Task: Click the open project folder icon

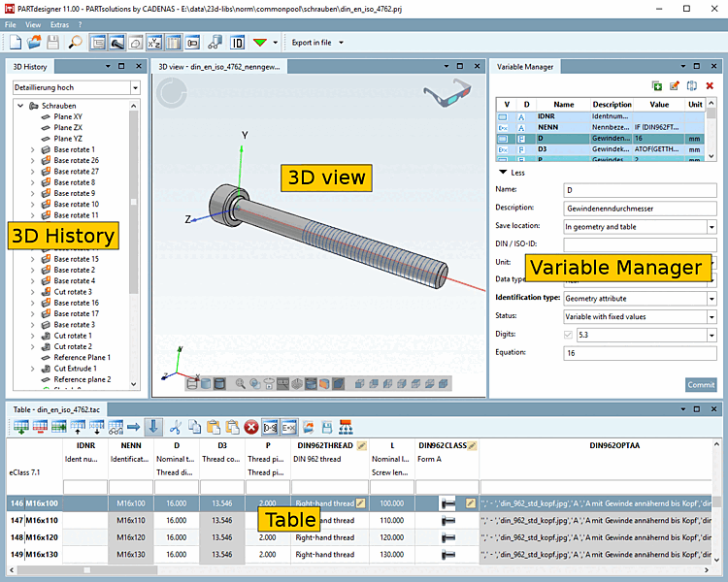Action: point(34,43)
